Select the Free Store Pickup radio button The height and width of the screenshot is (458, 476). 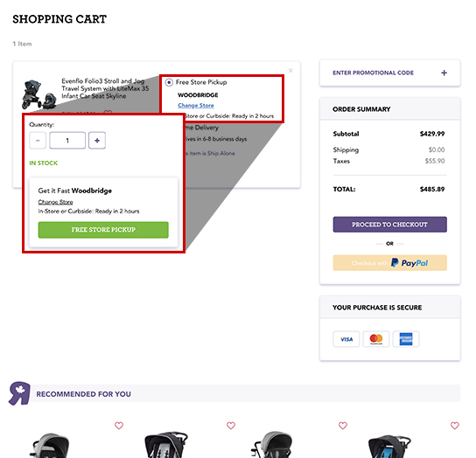(169, 82)
